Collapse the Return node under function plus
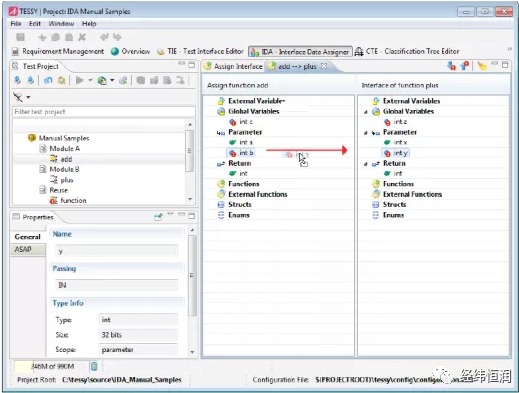This screenshot has width=519, height=393. 366,164
